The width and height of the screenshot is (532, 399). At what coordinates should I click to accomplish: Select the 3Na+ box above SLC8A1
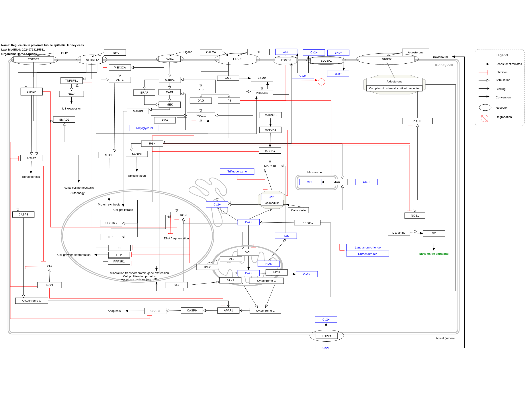pos(338,53)
